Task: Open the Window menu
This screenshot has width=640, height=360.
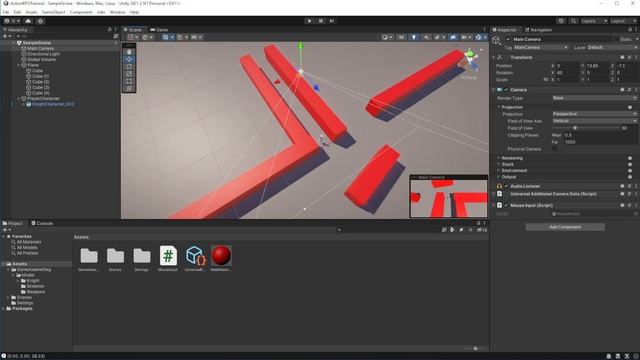Action: (117, 12)
